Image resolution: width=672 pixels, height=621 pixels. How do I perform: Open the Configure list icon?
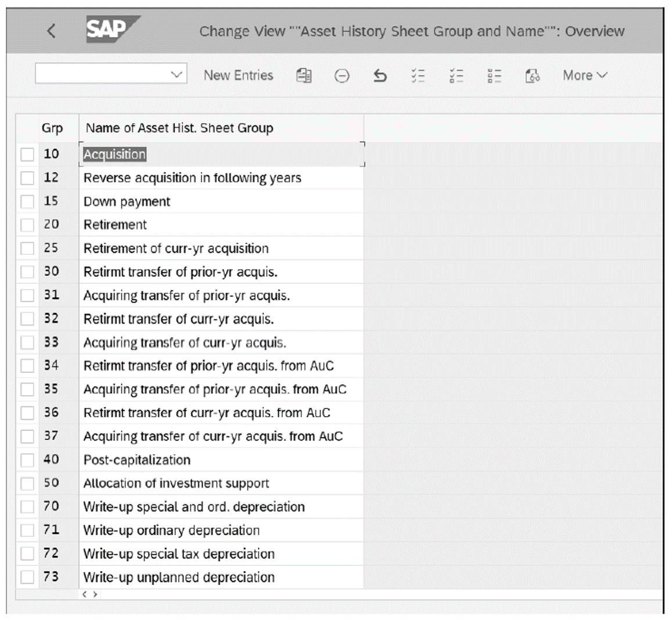pyautogui.click(x=531, y=75)
